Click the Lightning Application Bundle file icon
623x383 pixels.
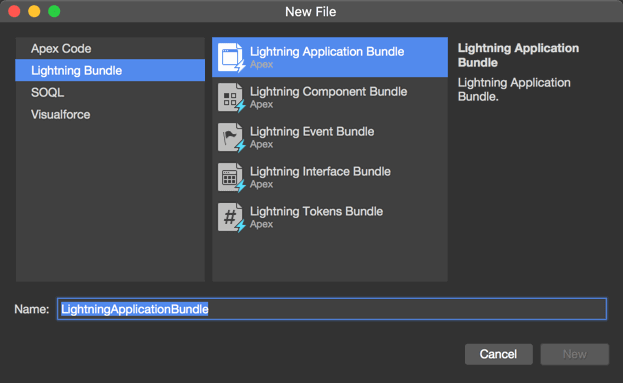(231, 58)
